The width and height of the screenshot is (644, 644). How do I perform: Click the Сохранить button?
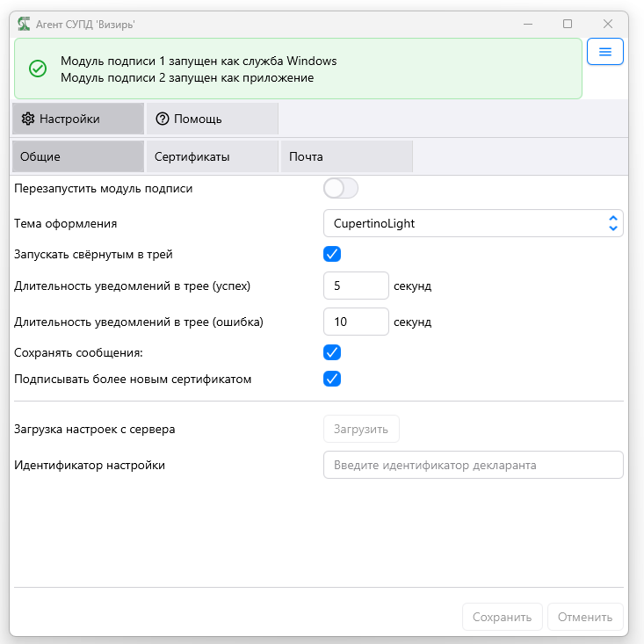point(502,617)
